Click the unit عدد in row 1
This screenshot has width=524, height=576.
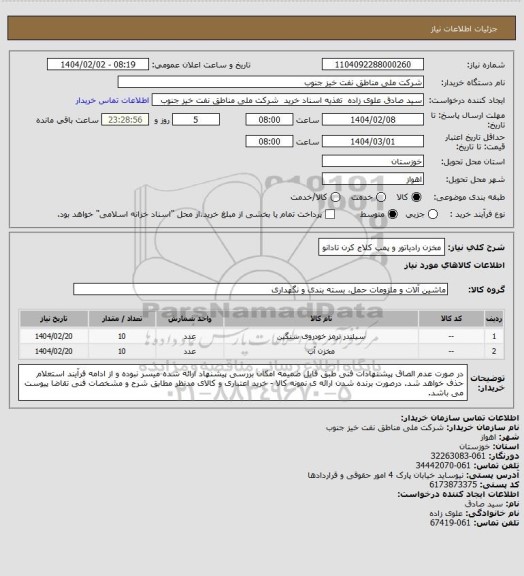(190, 336)
